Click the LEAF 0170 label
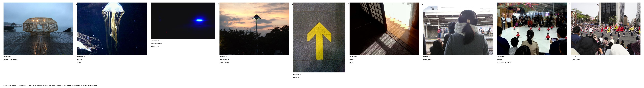The width and height of the screenshot is (644, 88). coord(223,57)
